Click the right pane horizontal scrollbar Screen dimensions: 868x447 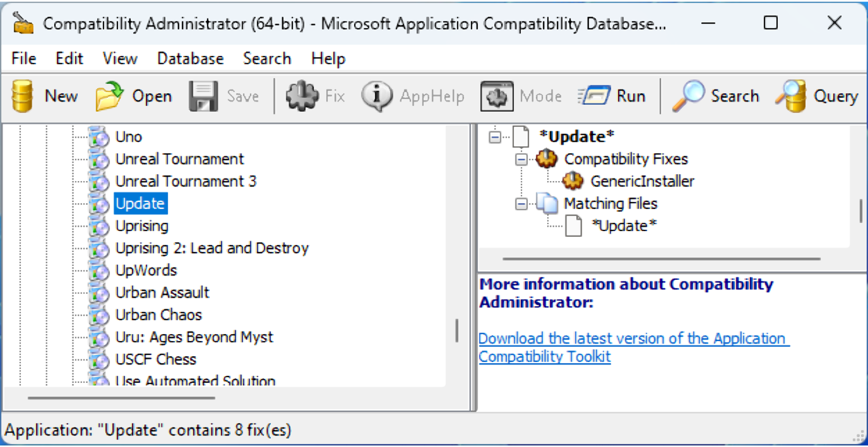661,258
